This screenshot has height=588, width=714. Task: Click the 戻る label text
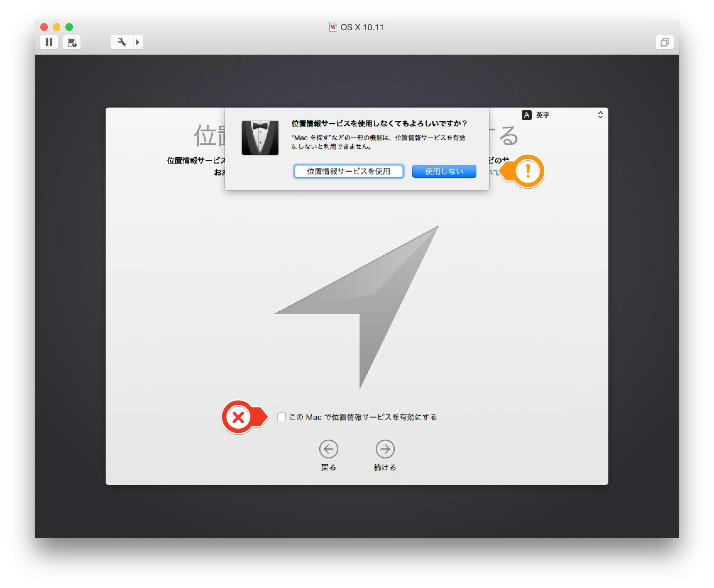(328, 468)
